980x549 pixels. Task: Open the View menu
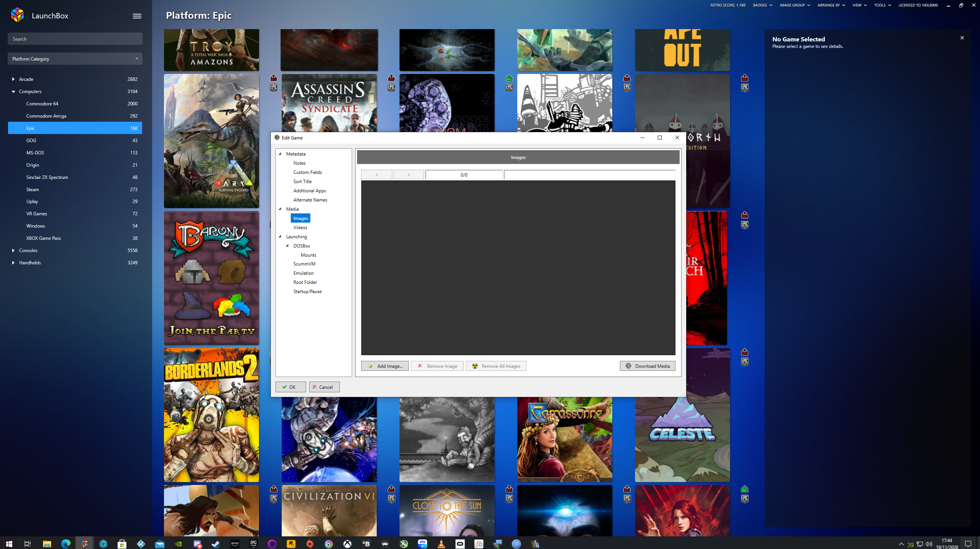(x=859, y=5)
